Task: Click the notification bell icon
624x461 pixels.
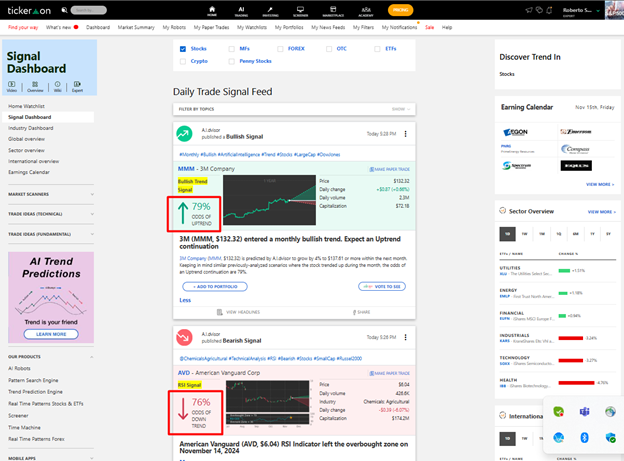Action: (x=549, y=10)
